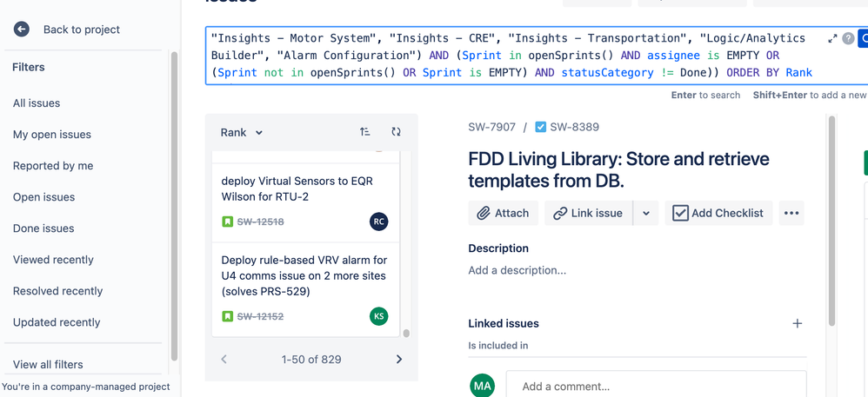Go to previous page of issues
The width and height of the screenshot is (868, 397).
[224, 360]
